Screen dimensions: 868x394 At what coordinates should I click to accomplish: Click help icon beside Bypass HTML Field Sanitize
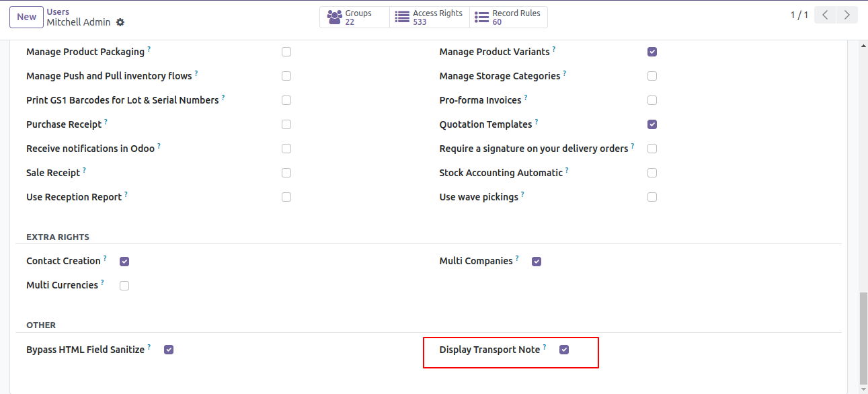(149, 347)
